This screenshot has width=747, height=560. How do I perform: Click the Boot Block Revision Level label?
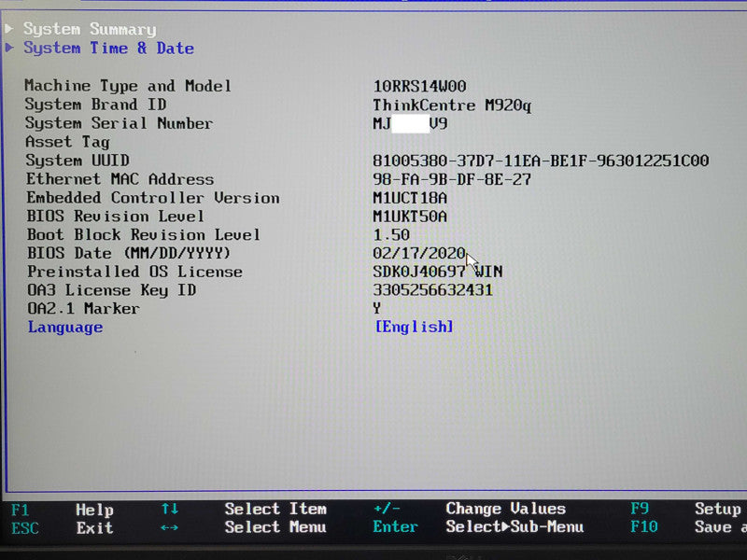pyautogui.click(x=144, y=235)
